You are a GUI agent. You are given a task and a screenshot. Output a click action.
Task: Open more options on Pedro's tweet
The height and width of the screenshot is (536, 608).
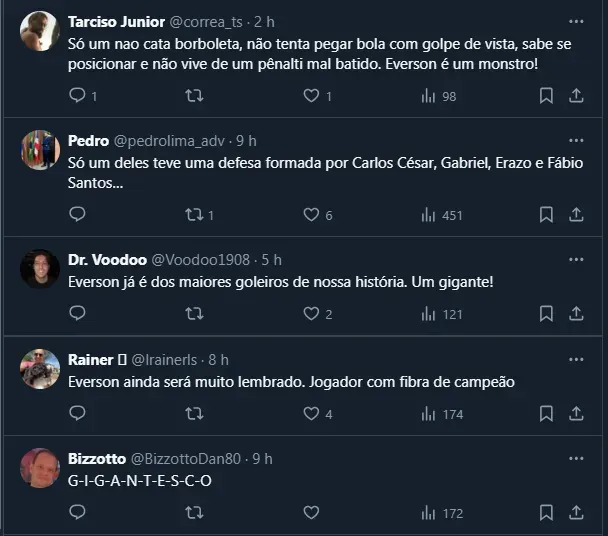576,140
